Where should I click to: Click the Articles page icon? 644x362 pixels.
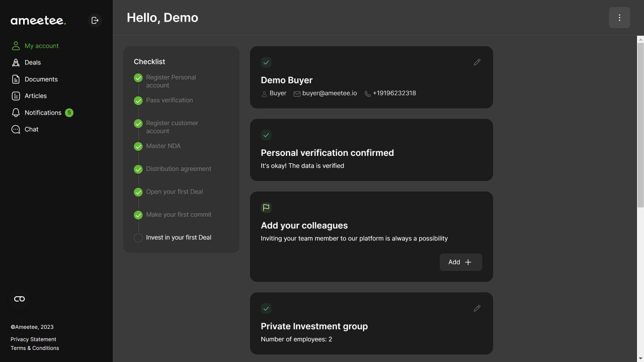click(x=16, y=96)
